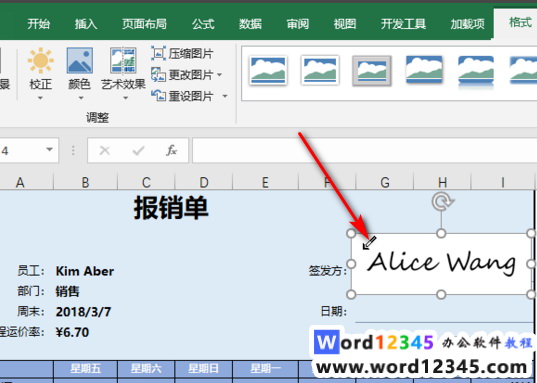Image resolution: width=537 pixels, height=383 pixels.
Task: Switch to the 公式 tab
Action: (x=203, y=24)
